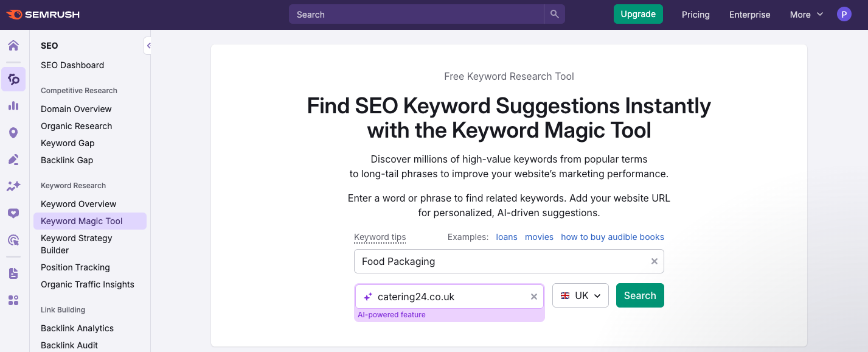The height and width of the screenshot is (352, 868).
Task: Click into the catering24.co.uk domain input
Action: (x=450, y=297)
